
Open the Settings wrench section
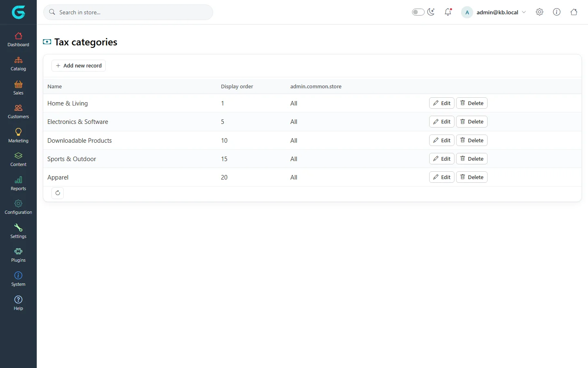tap(18, 231)
